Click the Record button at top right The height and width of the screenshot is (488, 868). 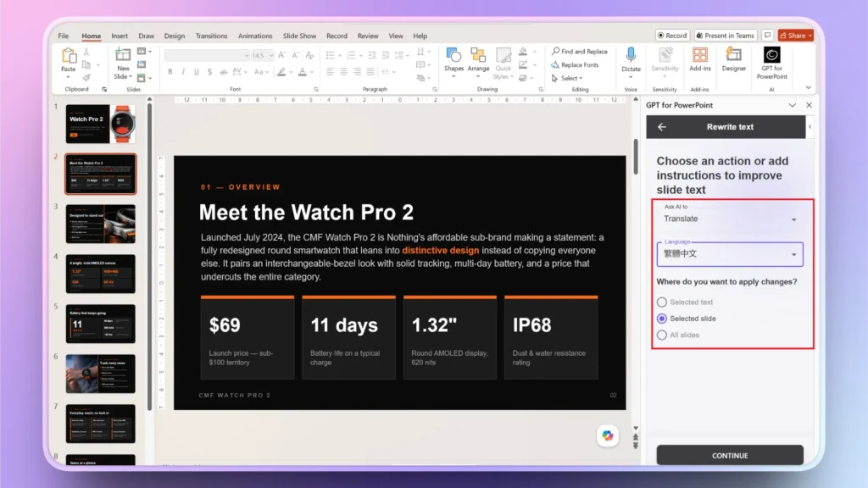click(672, 36)
